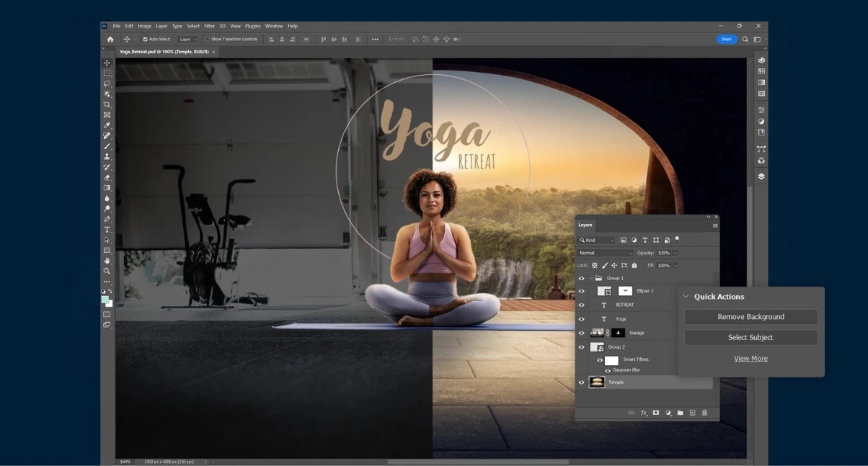Image resolution: width=868 pixels, height=466 pixels.
Task: Select the Lasso tool
Action: [107, 84]
